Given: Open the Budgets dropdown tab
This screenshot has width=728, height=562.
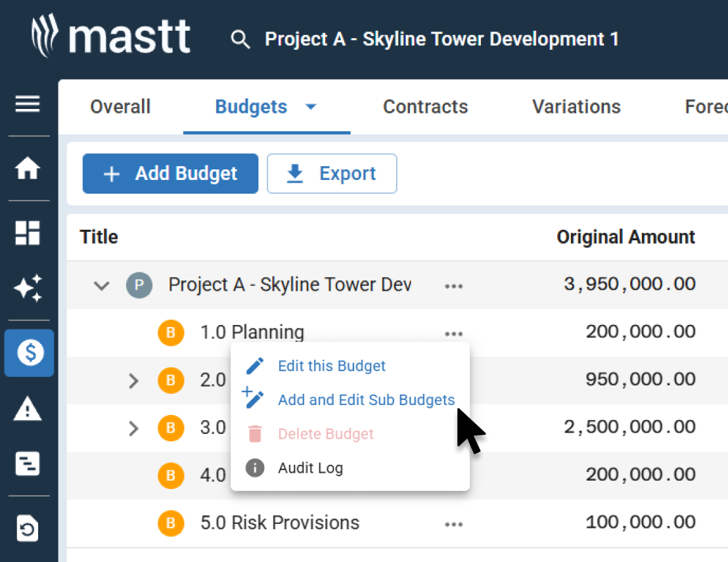Looking at the screenshot, I should point(266,106).
